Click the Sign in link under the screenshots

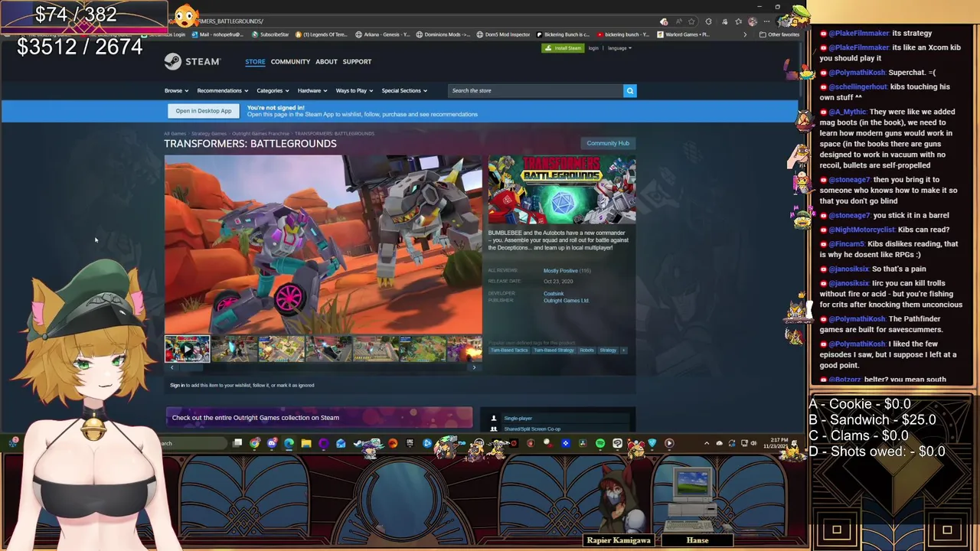pyautogui.click(x=177, y=386)
